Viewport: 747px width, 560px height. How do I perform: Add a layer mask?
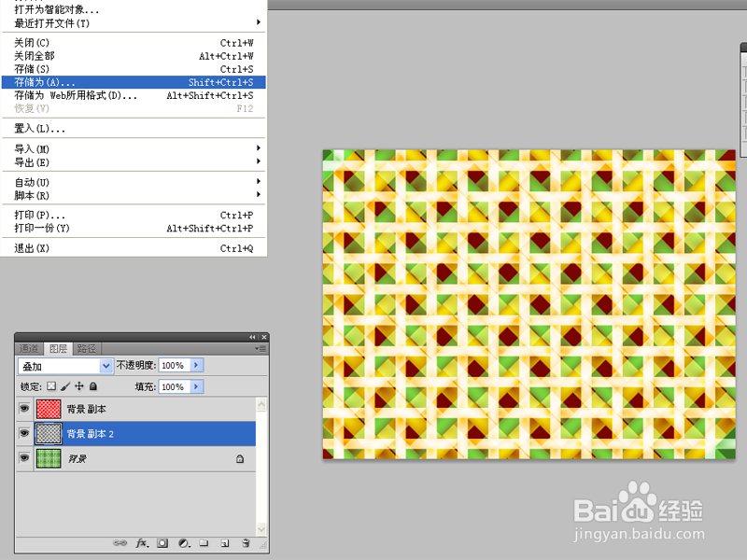162,543
